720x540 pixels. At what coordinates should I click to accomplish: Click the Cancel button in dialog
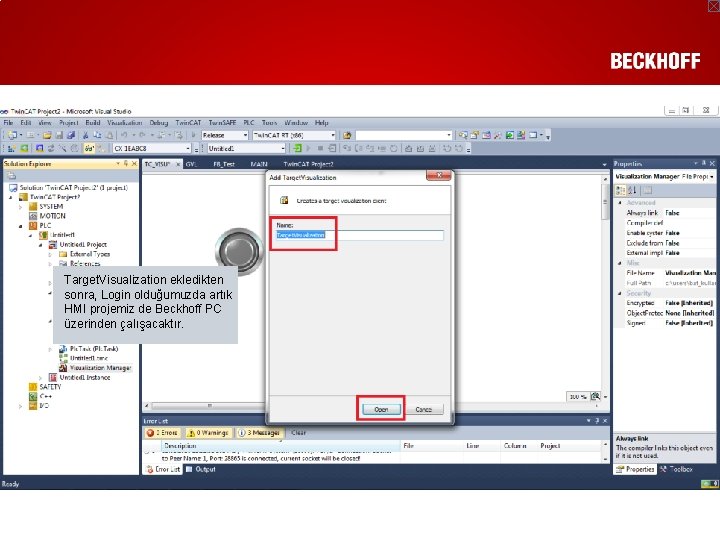pyautogui.click(x=423, y=409)
